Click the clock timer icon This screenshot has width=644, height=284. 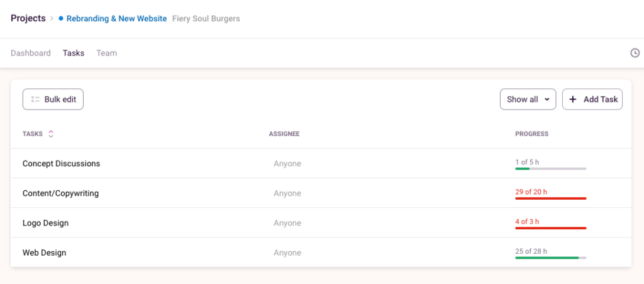coord(635,54)
